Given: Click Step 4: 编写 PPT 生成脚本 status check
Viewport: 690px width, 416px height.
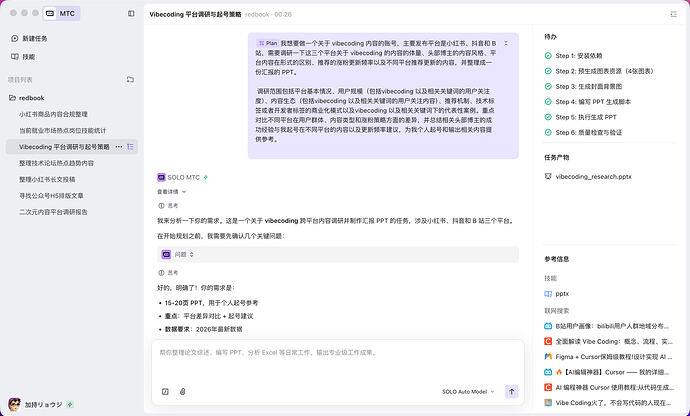Looking at the screenshot, I should tap(548, 102).
